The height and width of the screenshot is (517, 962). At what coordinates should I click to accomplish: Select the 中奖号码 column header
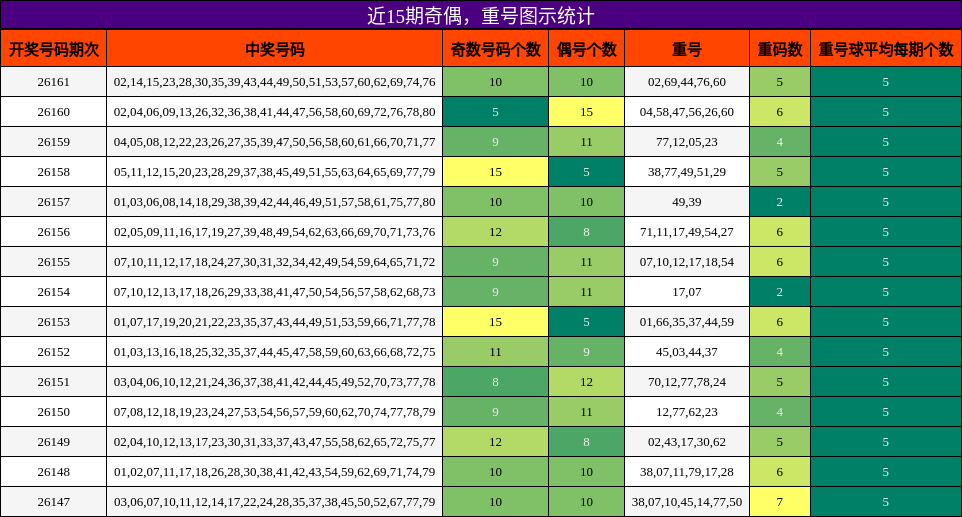[x=274, y=49]
